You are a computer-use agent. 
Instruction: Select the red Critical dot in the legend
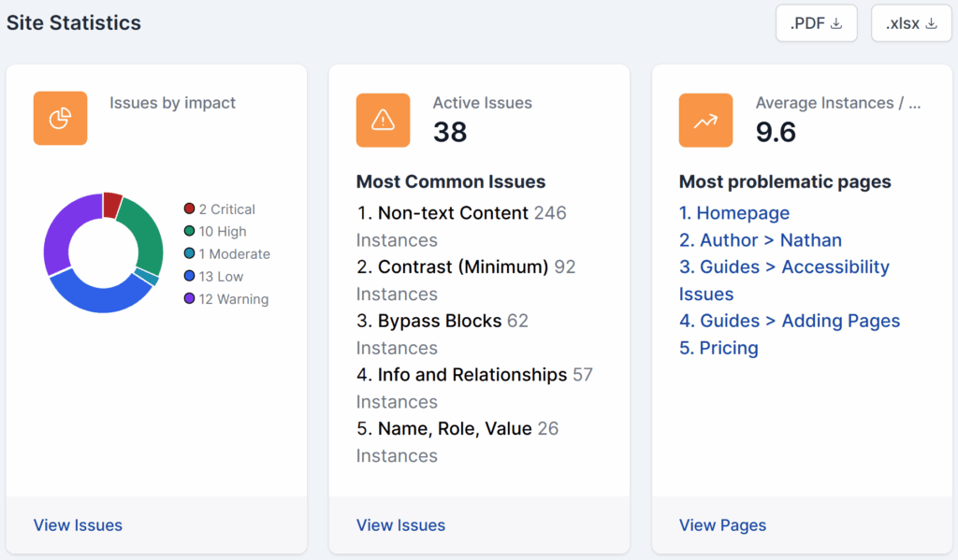[x=190, y=208]
